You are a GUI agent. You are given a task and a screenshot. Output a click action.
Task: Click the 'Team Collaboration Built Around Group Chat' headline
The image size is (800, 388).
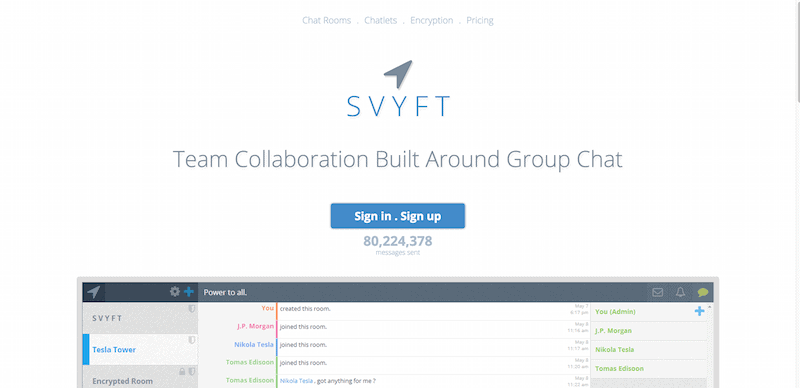pyautogui.click(x=397, y=160)
